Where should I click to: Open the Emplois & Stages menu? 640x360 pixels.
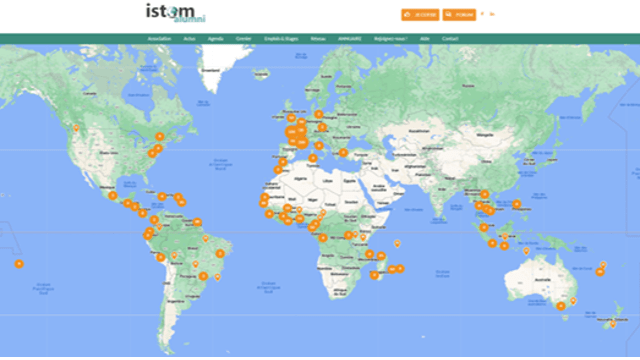click(281, 39)
